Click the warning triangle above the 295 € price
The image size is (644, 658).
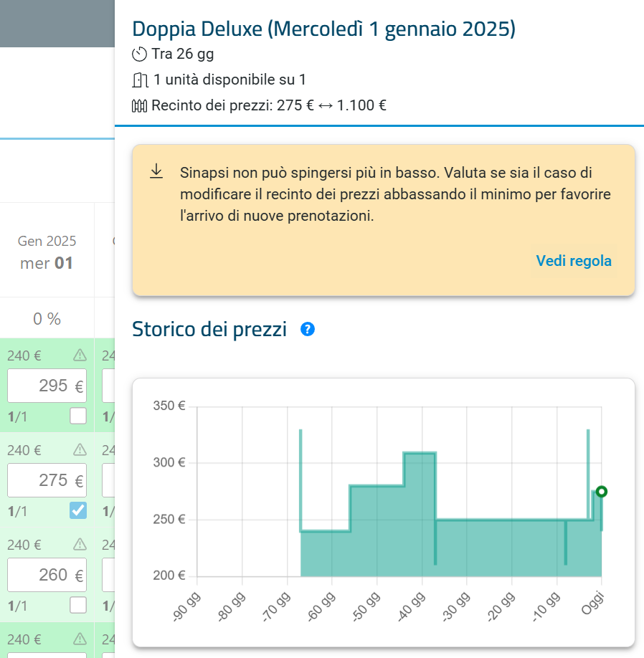[x=80, y=356]
